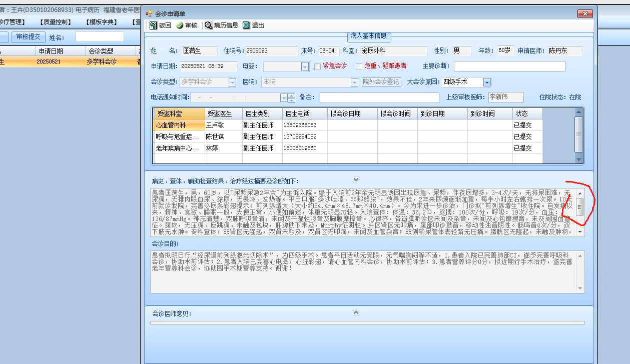630x364 pixels.
Task: Click the 住院号 field showing 2505093
Action: [x=271, y=50]
